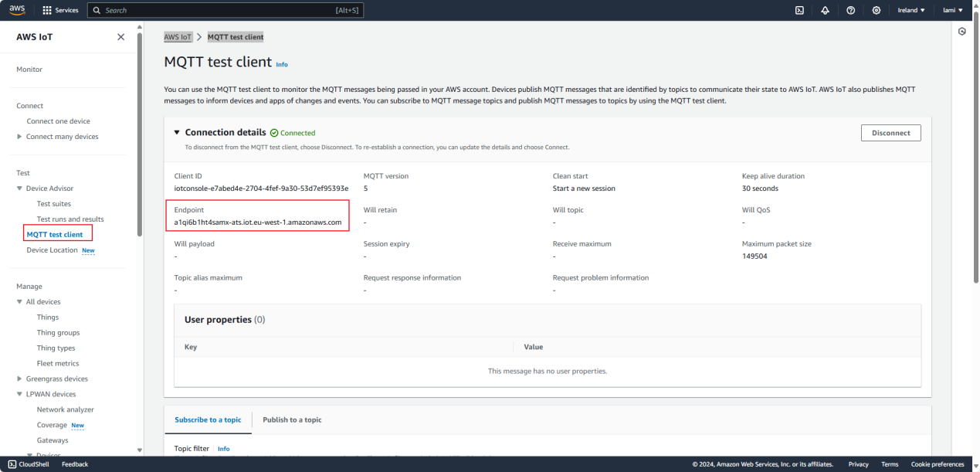Open Thing types in sidebar
Viewport: 980px width, 472px height.
[x=56, y=348]
